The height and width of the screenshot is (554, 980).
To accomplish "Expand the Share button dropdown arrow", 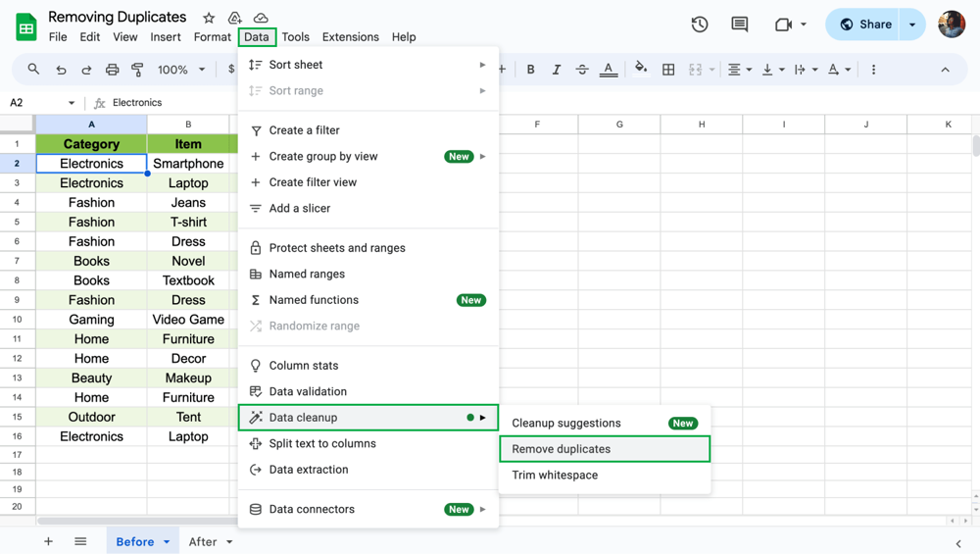I will click(x=912, y=25).
